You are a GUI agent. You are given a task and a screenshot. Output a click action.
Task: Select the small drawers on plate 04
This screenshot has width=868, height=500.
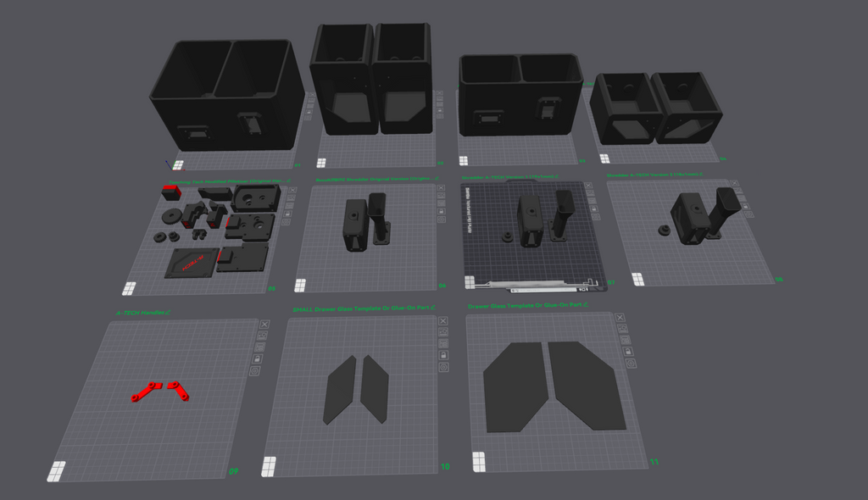tap(656, 108)
